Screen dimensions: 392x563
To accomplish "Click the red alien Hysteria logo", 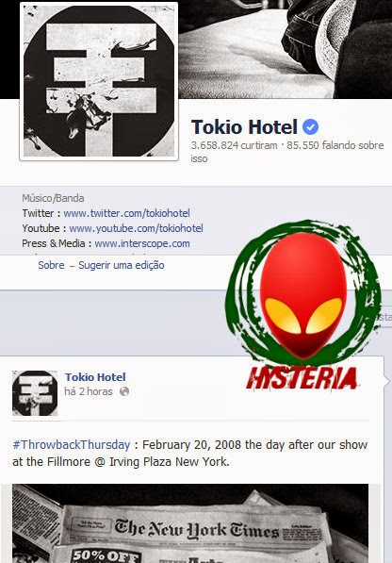I will point(303,292).
